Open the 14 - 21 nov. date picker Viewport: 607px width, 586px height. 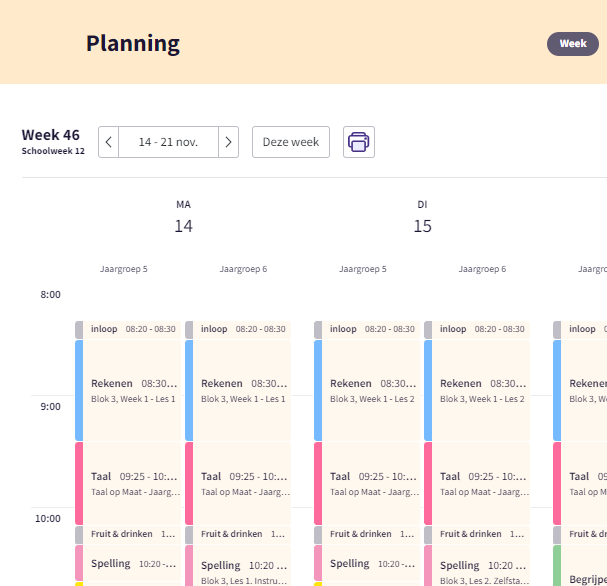click(168, 142)
